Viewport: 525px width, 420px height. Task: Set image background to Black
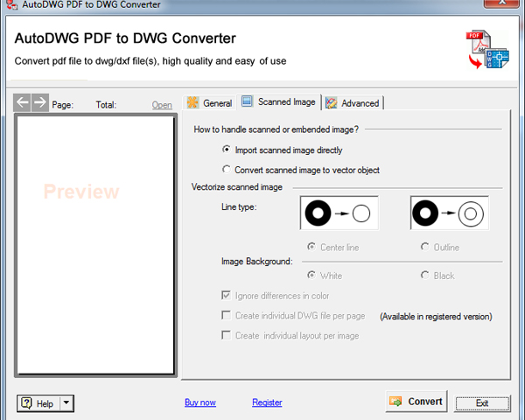point(425,275)
